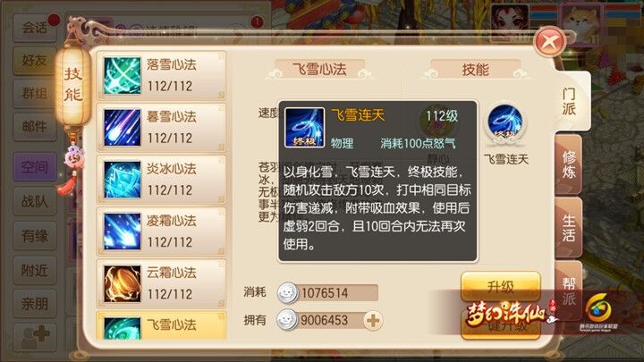Pick the 凌霜心法 skill icon

click(x=122, y=232)
